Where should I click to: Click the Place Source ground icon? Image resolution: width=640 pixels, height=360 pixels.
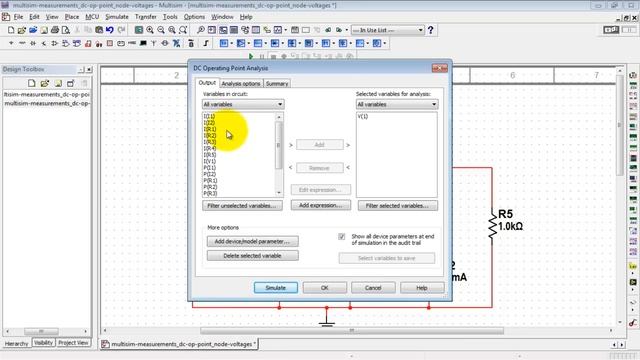click(11, 43)
